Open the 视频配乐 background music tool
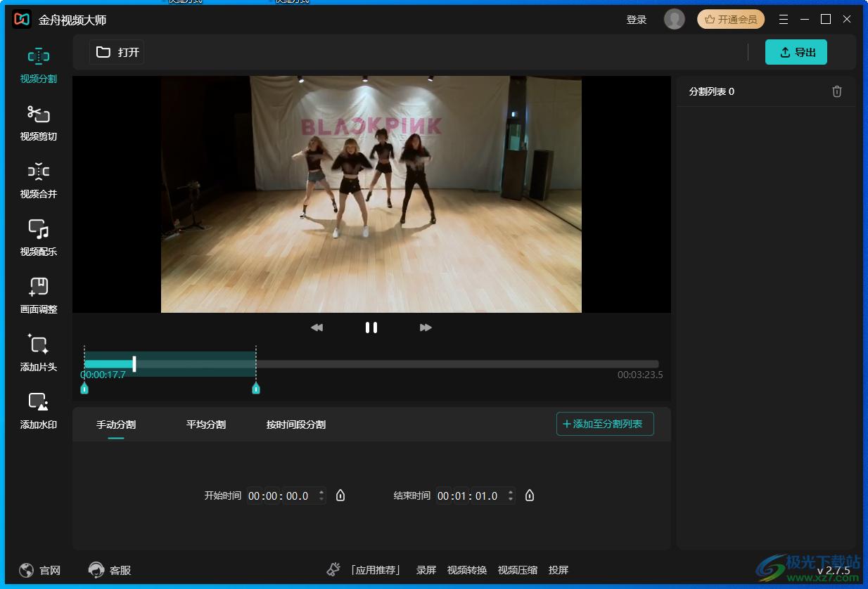This screenshot has height=589, width=868. (39, 238)
